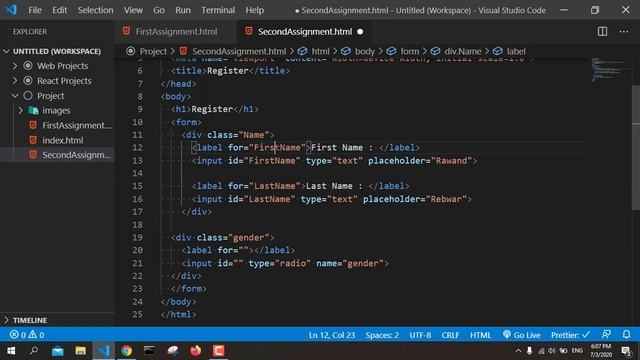
Task: Open Windows Start menu
Action: click(11, 351)
